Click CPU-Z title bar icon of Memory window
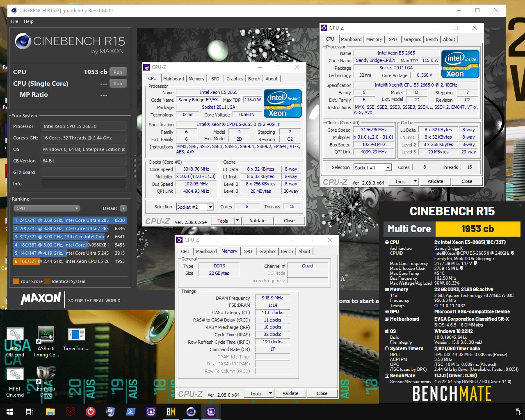Viewport: 525px width, 420px height. coord(179,240)
